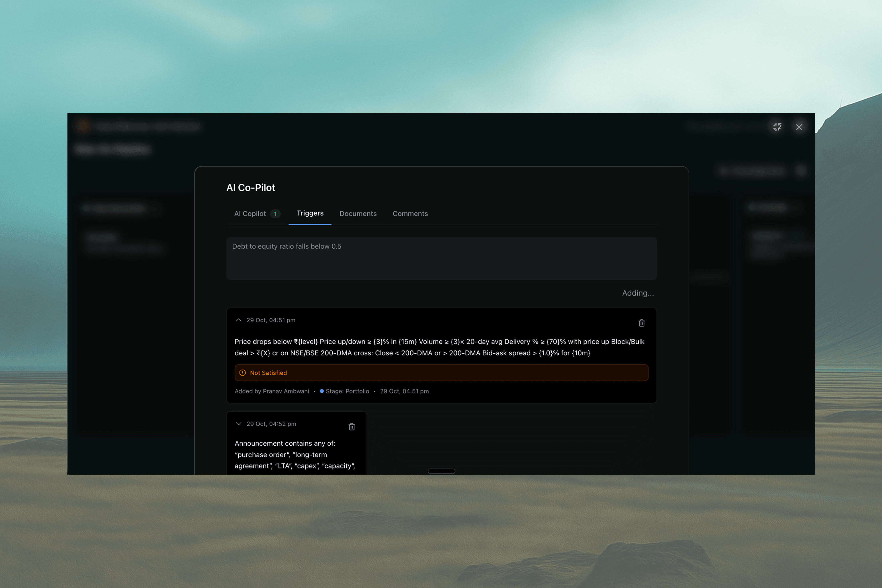The height and width of the screenshot is (588, 882).
Task: Click the blue Stage: Portfolio dot
Action: 322,391
